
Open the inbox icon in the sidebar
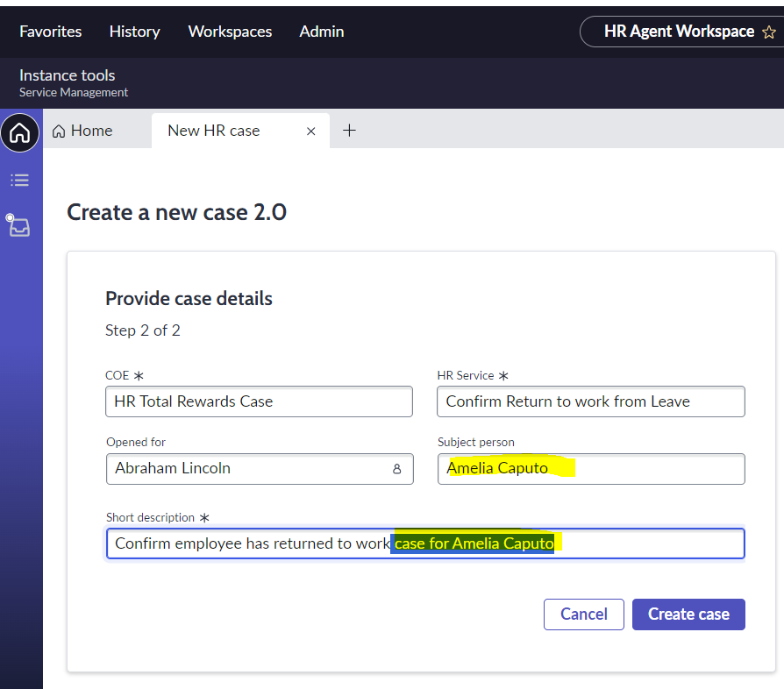point(18,225)
